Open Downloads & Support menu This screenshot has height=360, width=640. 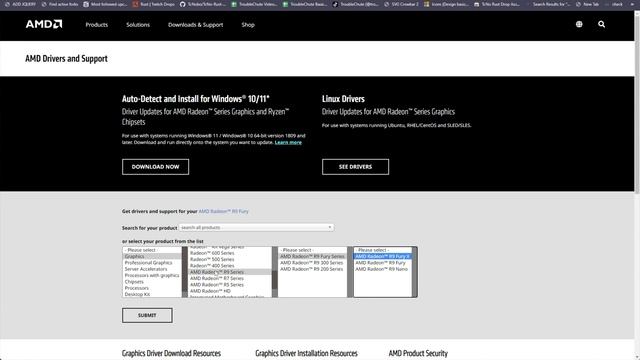point(196,25)
